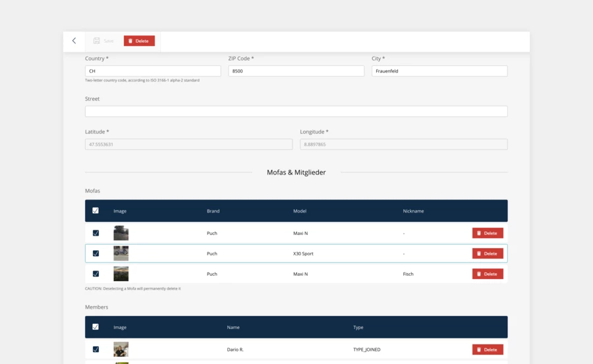Uncheck the Puch X30 Sport checkbox
This screenshot has height=364, width=593.
[x=96, y=253]
